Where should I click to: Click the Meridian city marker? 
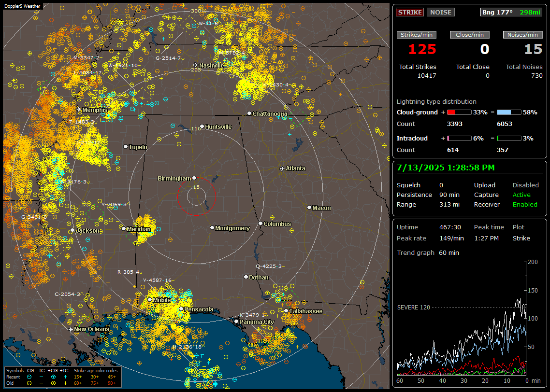[x=124, y=229]
